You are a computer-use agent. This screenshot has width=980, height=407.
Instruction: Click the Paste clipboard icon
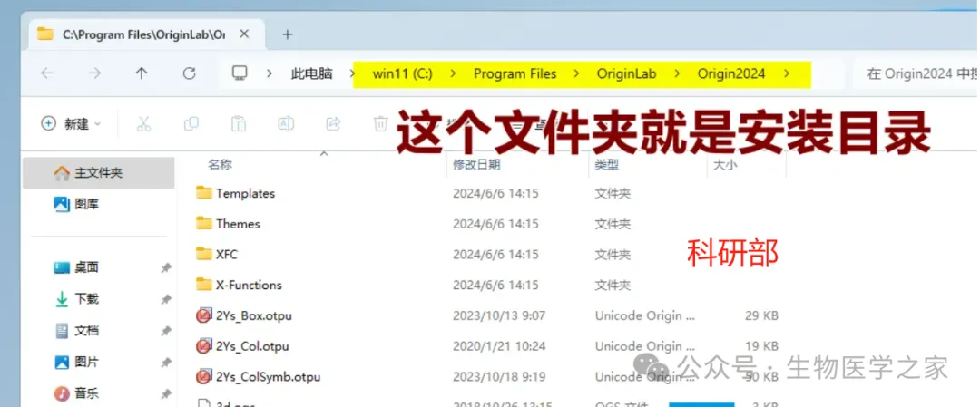pos(239,123)
